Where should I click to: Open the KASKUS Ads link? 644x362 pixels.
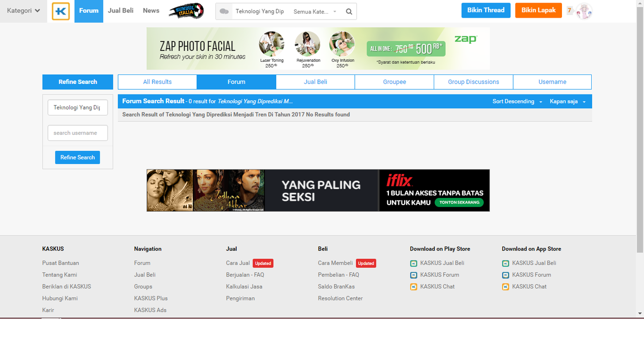click(x=150, y=310)
